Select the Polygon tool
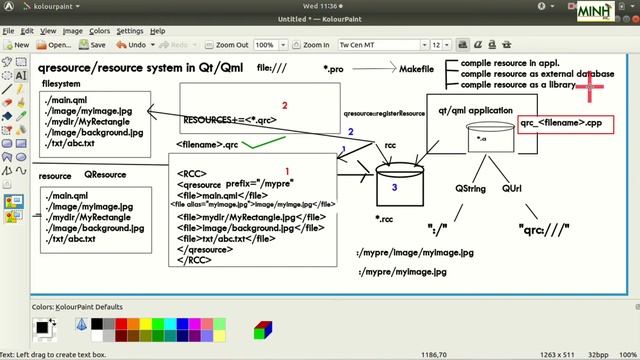Viewport: 640px width, 360px height. click(7, 157)
